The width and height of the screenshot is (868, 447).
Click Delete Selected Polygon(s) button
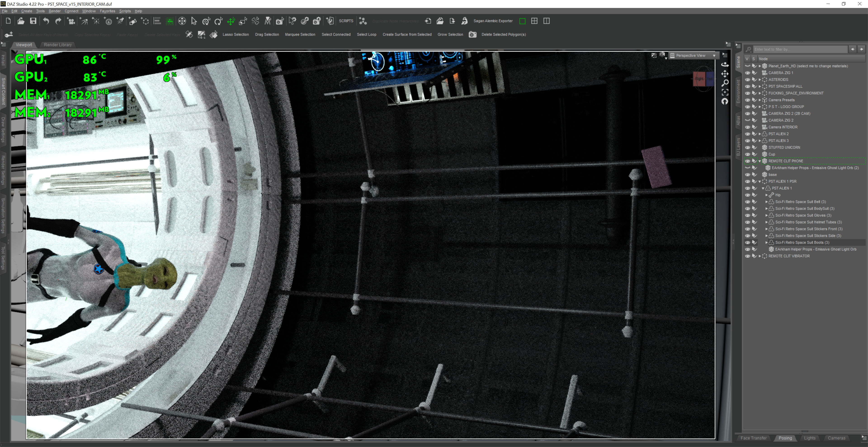pyautogui.click(x=503, y=34)
